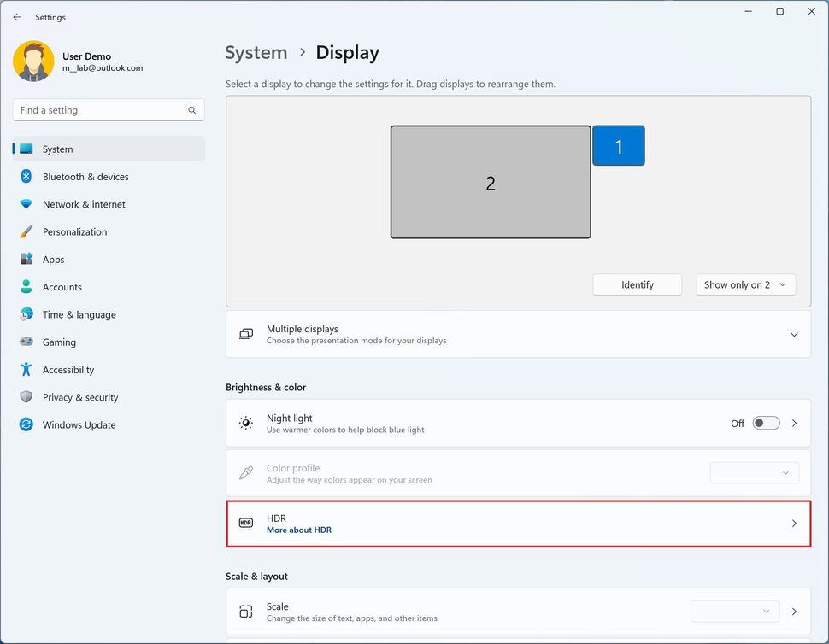Open Network & internet via its Wi-Fi icon
This screenshot has height=644, width=829.
click(x=26, y=204)
